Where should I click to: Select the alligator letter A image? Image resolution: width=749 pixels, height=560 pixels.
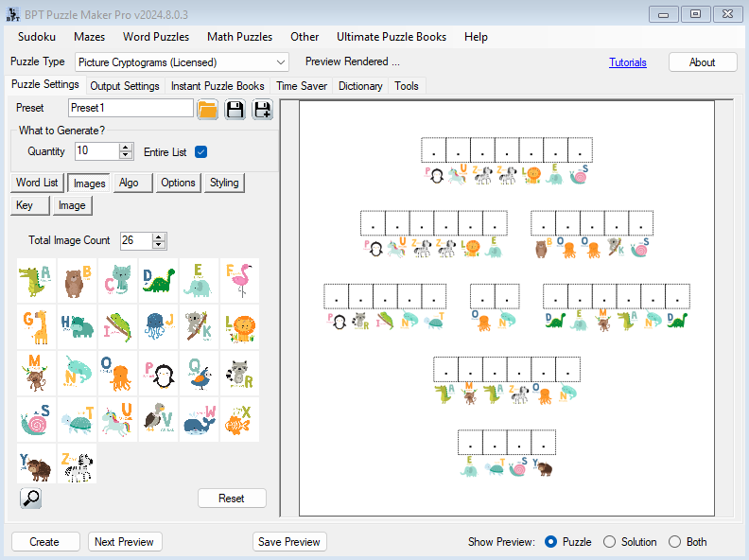tap(37, 281)
